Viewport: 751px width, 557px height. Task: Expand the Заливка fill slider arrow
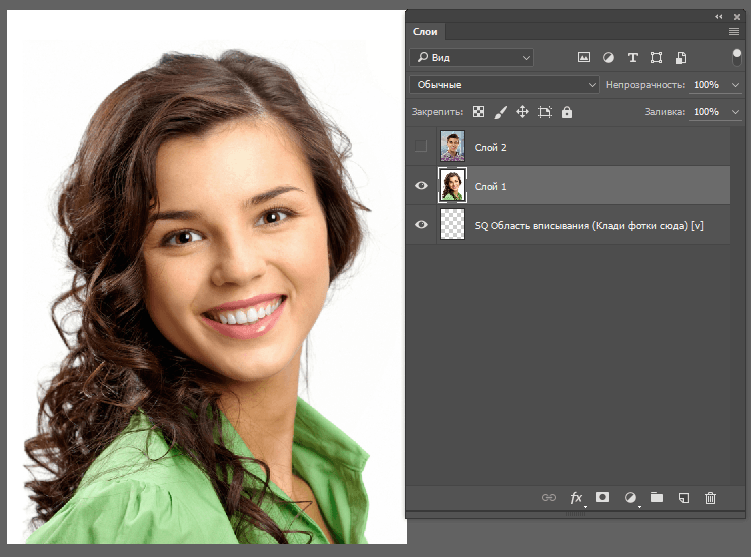(735, 112)
